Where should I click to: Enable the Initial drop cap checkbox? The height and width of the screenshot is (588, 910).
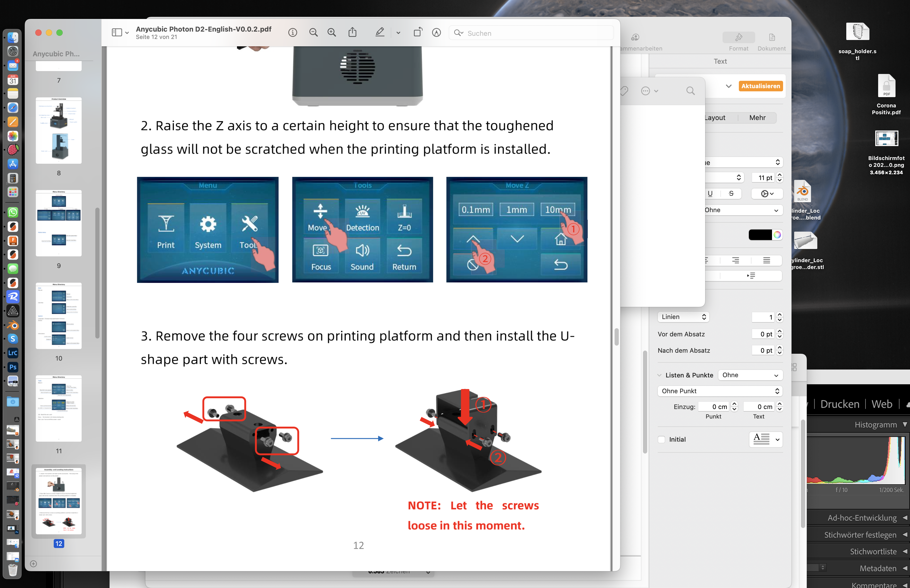pos(661,440)
